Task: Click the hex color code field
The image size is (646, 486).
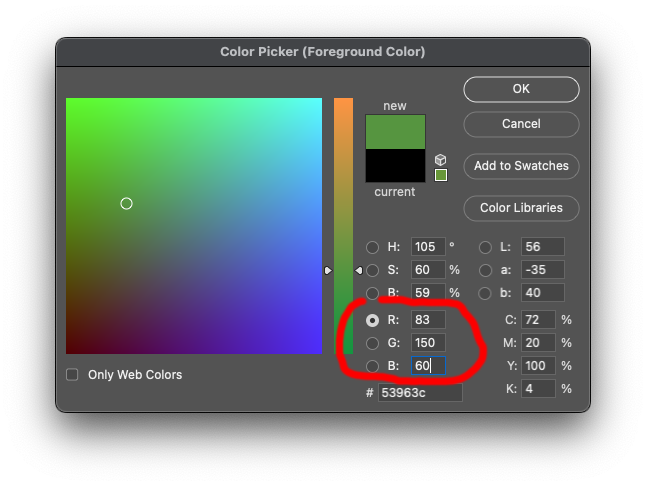Action: [420, 393]
